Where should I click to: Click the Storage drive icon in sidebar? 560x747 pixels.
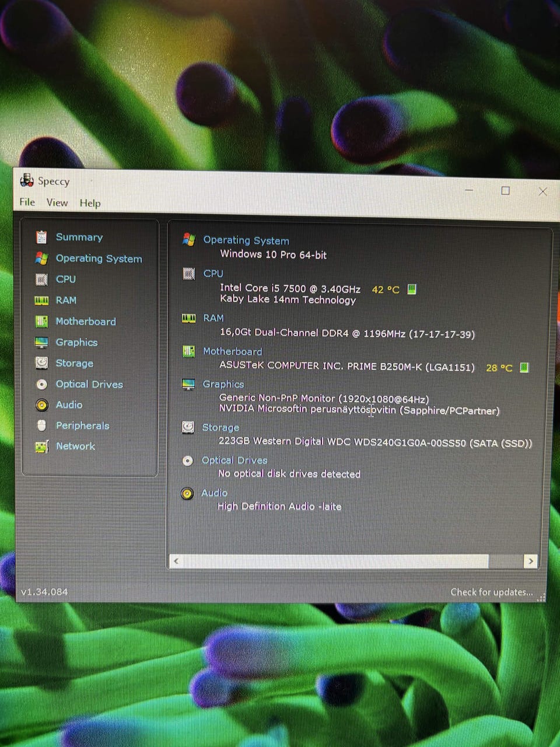41,363
